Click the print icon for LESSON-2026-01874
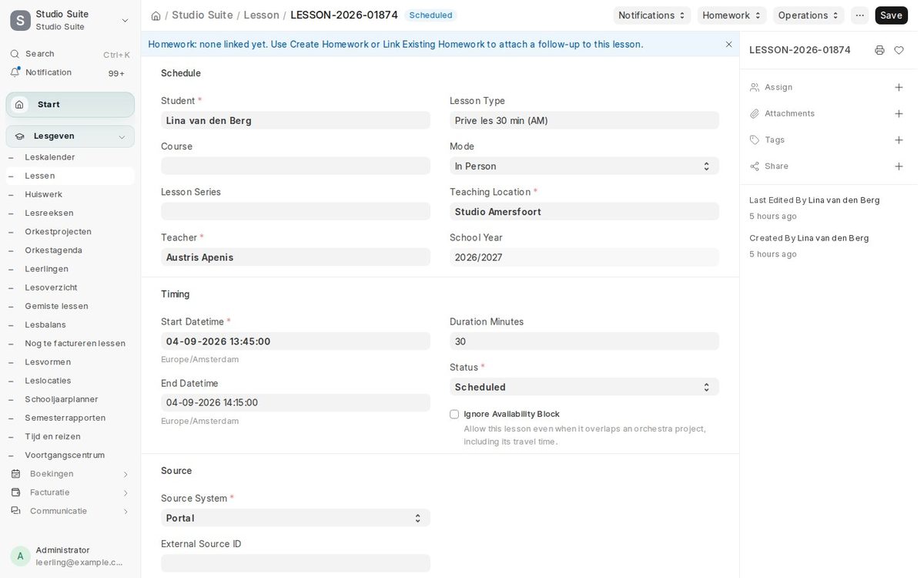This screenshot has height=578, width=924. pyautogui.click(x=879, y=50)
